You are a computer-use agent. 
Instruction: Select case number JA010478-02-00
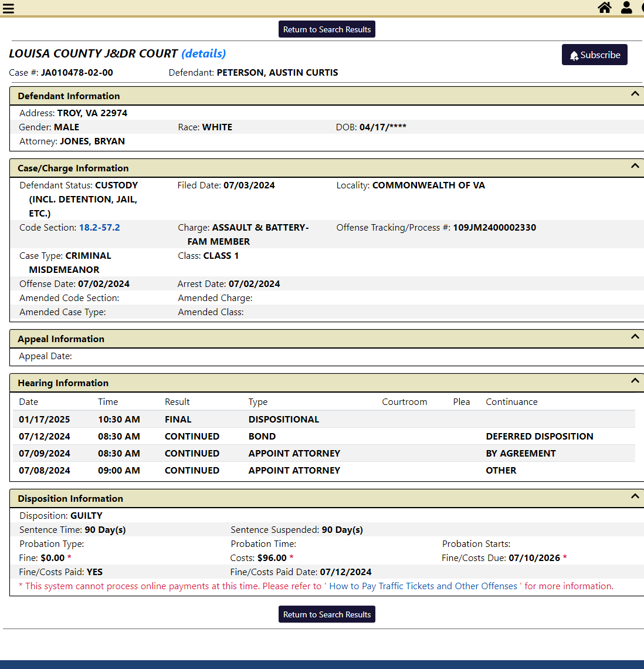(x=77, y=73)
